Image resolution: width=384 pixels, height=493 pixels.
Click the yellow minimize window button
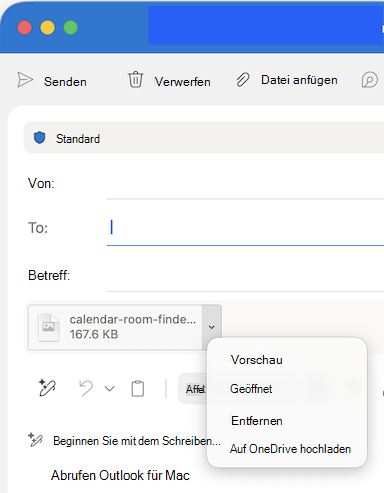tap(47, 27)
